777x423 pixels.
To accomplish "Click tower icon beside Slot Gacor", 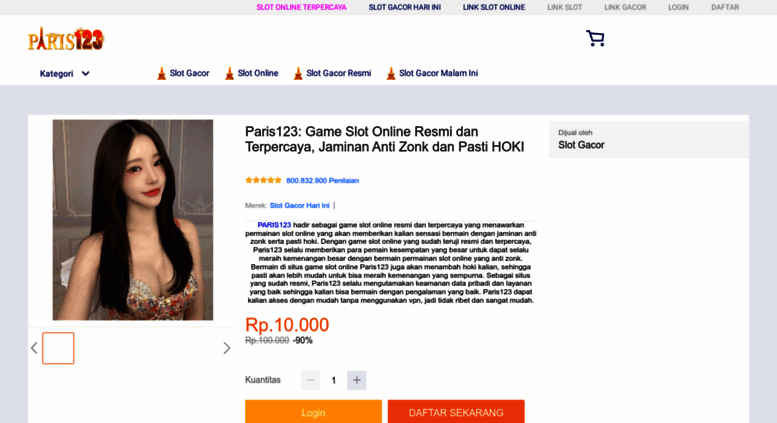I will (x=162, y=73).
